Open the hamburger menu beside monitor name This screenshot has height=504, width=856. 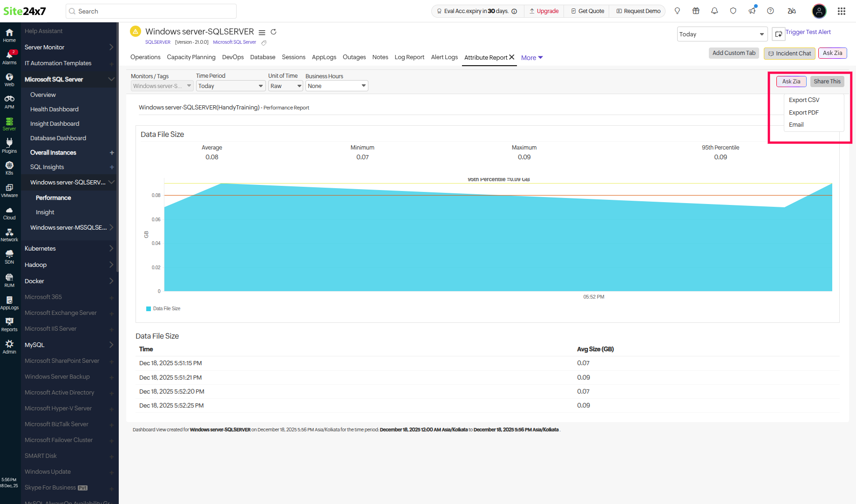(262, 32)
